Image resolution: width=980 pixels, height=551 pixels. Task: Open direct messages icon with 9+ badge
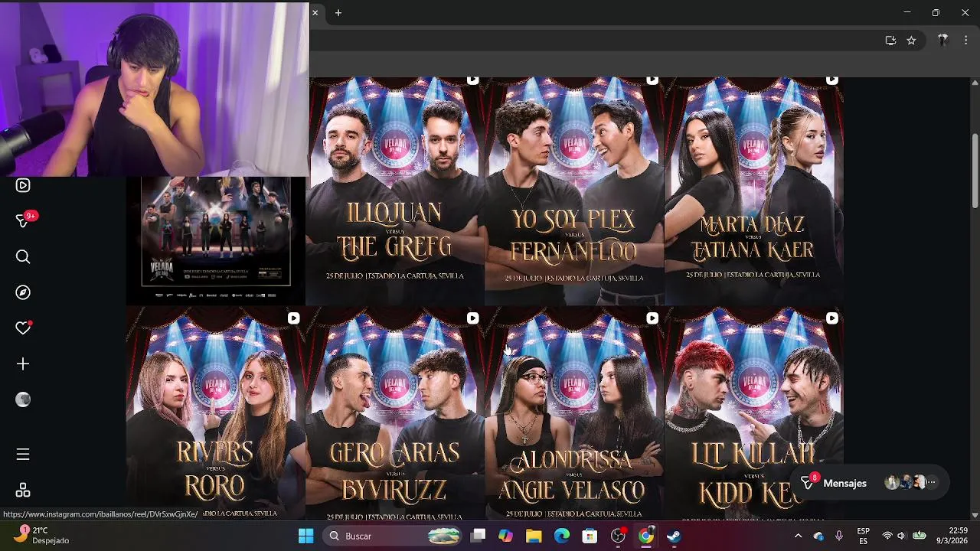click(24, 220)
